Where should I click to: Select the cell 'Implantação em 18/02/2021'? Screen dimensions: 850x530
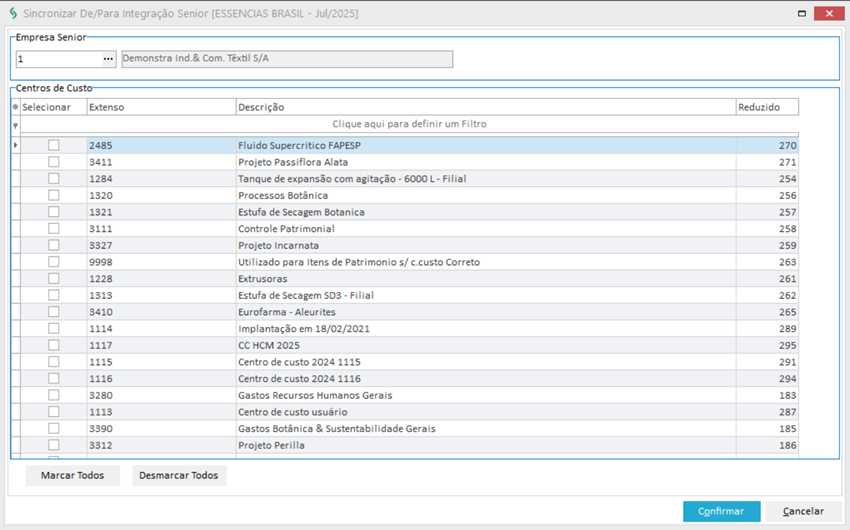coord(486,328)
